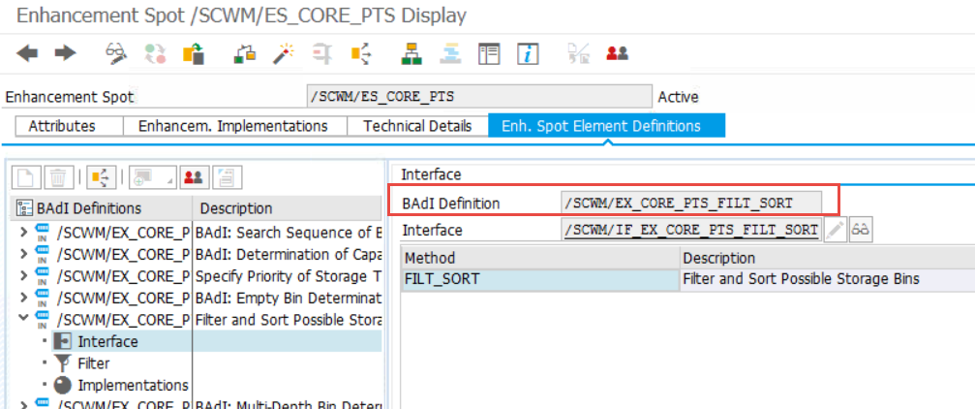This screenshot has height=409, width=975.
Task: Open where-used list icon in main toolbar
Action: point(361,54)
